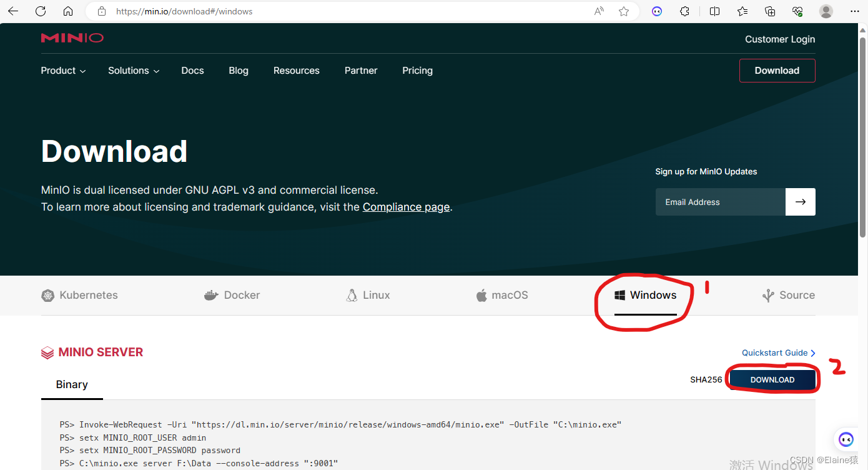Select the Source platform tab
The height and width of the screenshot is (470, 868).
pos(788,295)
